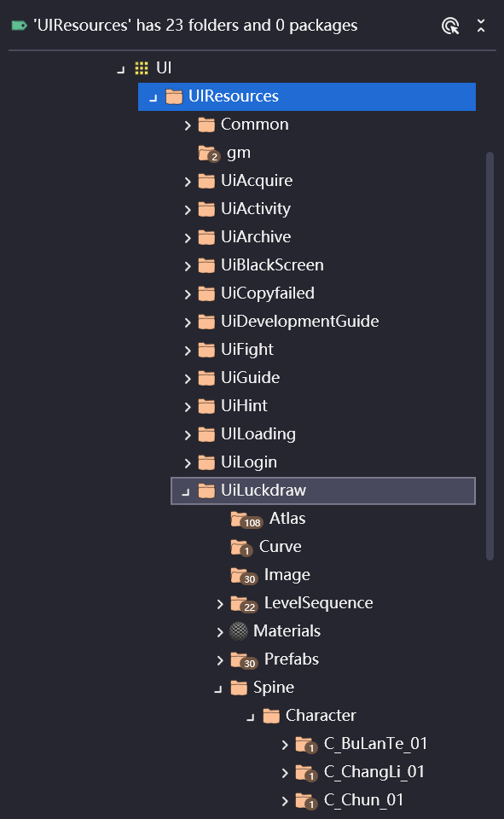
Task: Expand the LevelSequence folder
Action: [220, 604]
